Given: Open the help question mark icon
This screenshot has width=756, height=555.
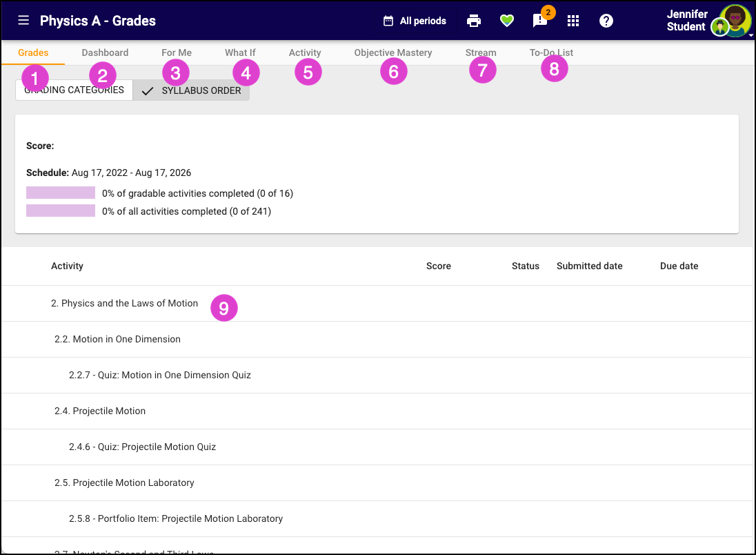Looking at the screenshot, I should click(606, 21).
